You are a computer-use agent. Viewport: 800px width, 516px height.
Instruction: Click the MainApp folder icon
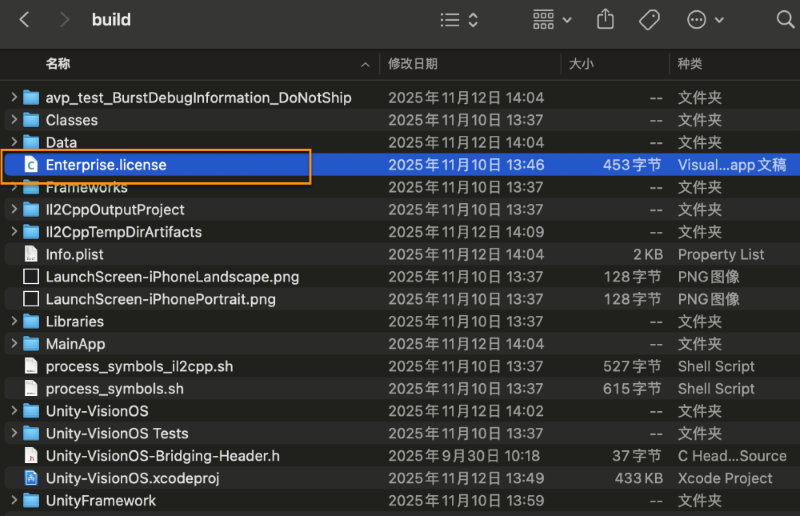[x=31, y=344]
